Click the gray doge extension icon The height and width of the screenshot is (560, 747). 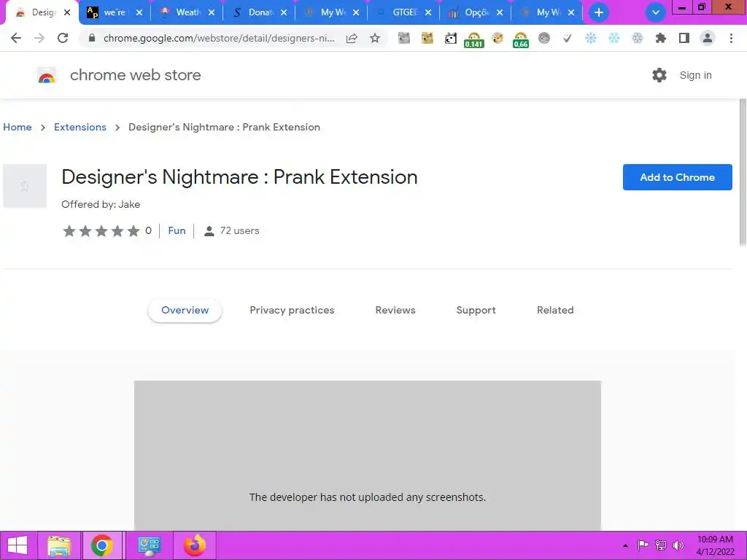point(404,38)
